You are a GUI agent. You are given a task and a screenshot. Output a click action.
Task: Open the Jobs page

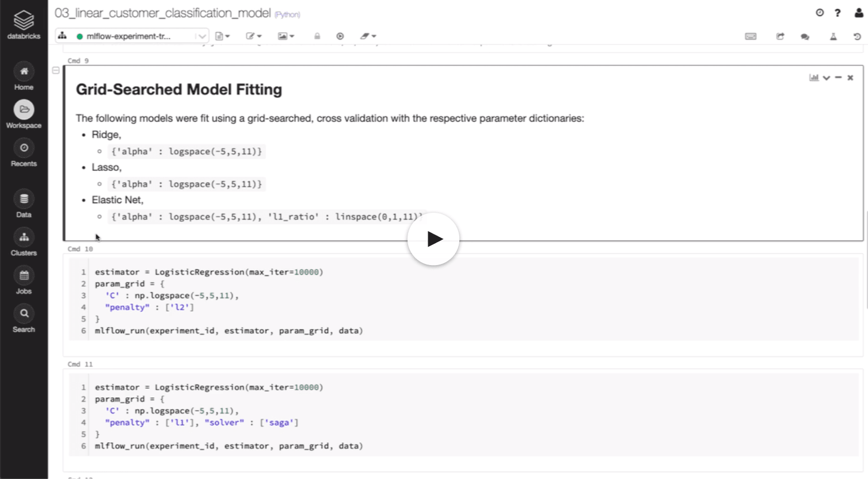(24, 281)
